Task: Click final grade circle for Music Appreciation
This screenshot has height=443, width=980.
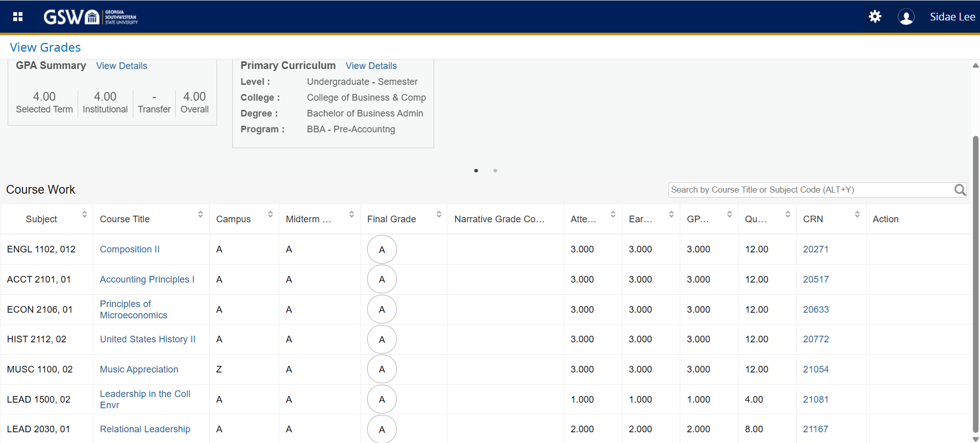Action: pos(382,369)
